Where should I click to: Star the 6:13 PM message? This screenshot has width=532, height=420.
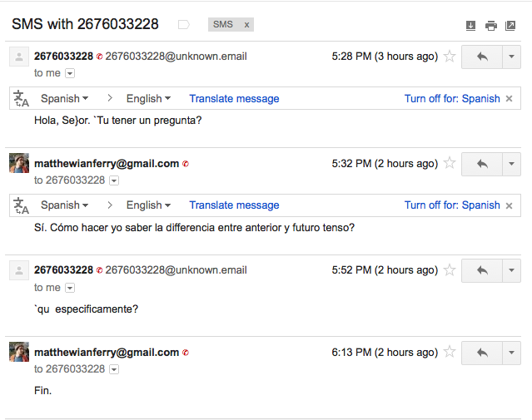click(450, 352)
